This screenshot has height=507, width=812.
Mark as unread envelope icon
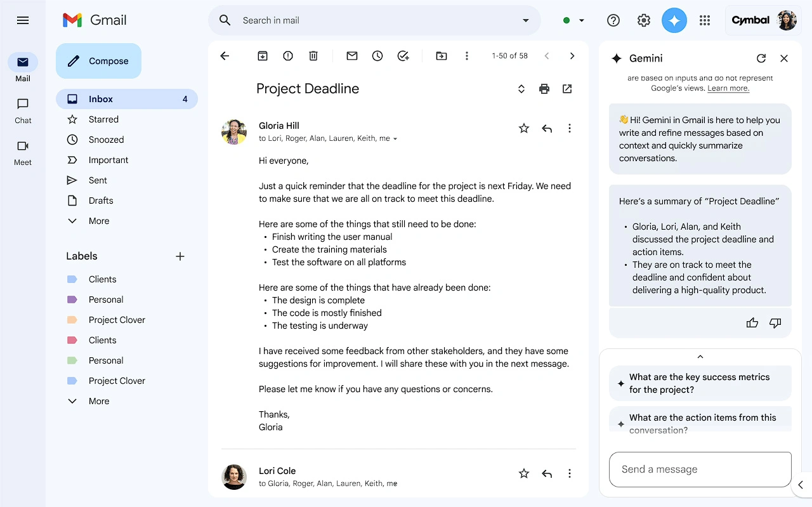(352, 56)
